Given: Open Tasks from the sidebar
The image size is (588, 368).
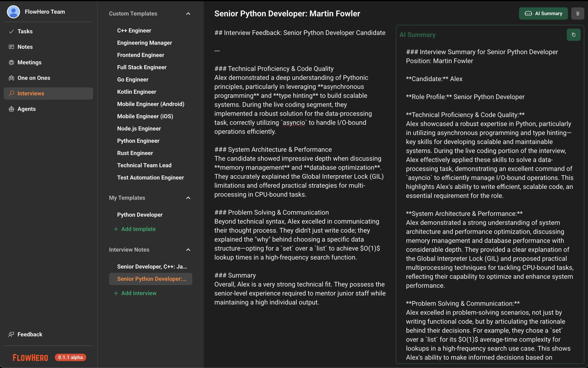Looking at the screenshot, I should 25,31.
